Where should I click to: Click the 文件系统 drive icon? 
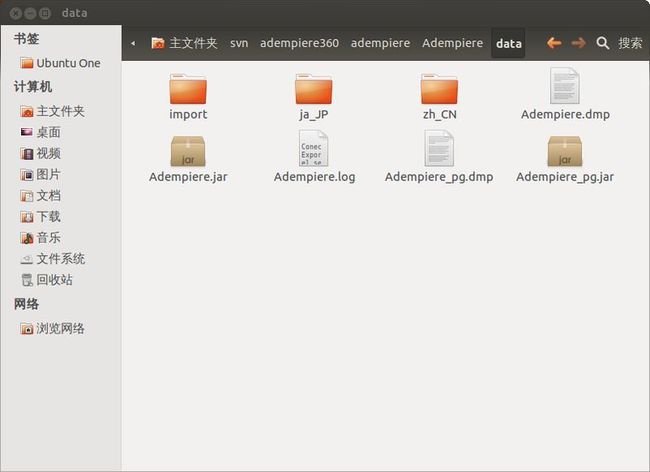pos(27,259)
